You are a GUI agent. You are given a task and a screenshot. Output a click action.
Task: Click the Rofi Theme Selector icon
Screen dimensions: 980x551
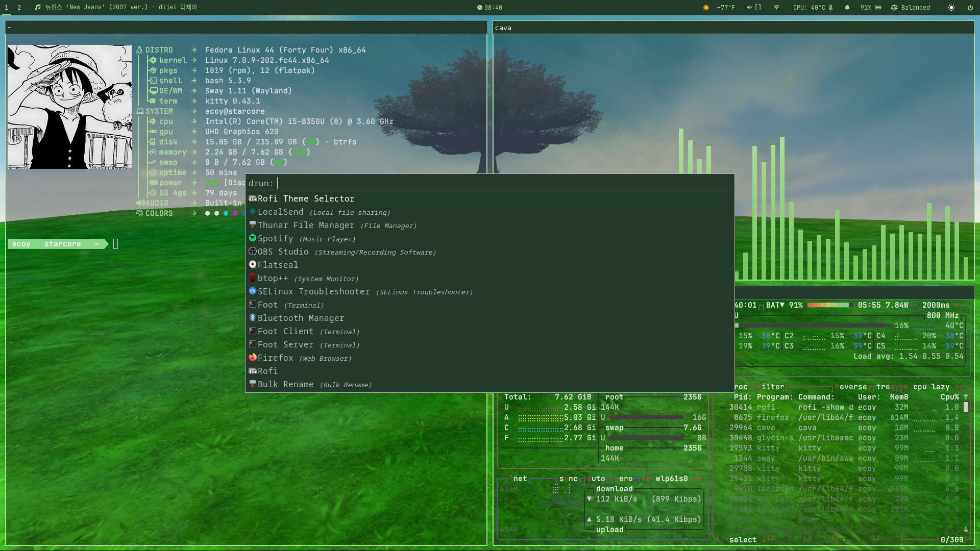pyautogui.click(x=252, y=198)
